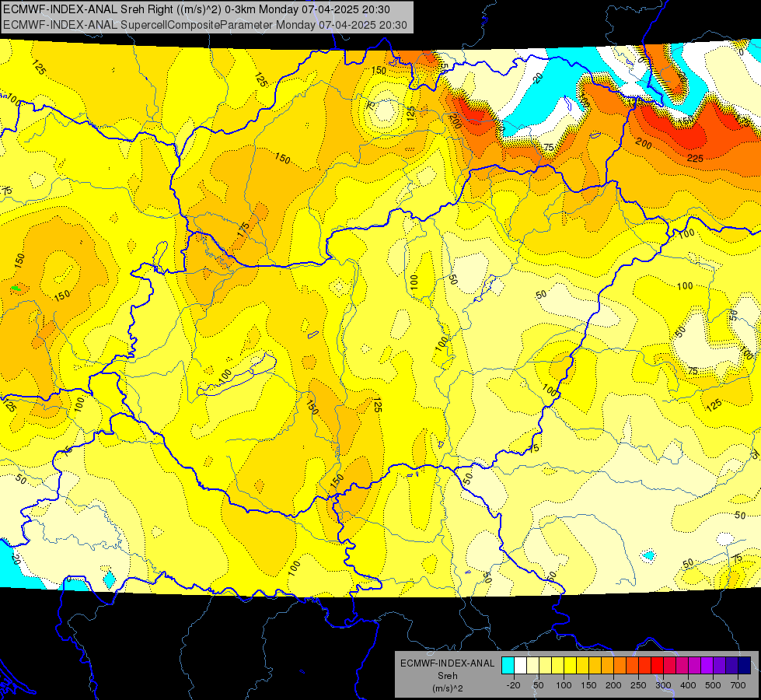The image size is (761, 700).
Task: Click the legend scale label 250
Action: tap(638, 685)
